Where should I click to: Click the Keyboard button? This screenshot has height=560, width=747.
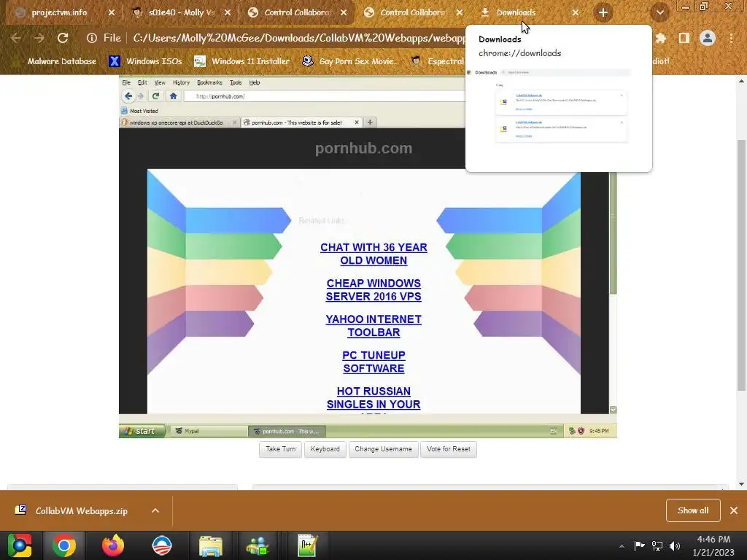coord(325,449)
